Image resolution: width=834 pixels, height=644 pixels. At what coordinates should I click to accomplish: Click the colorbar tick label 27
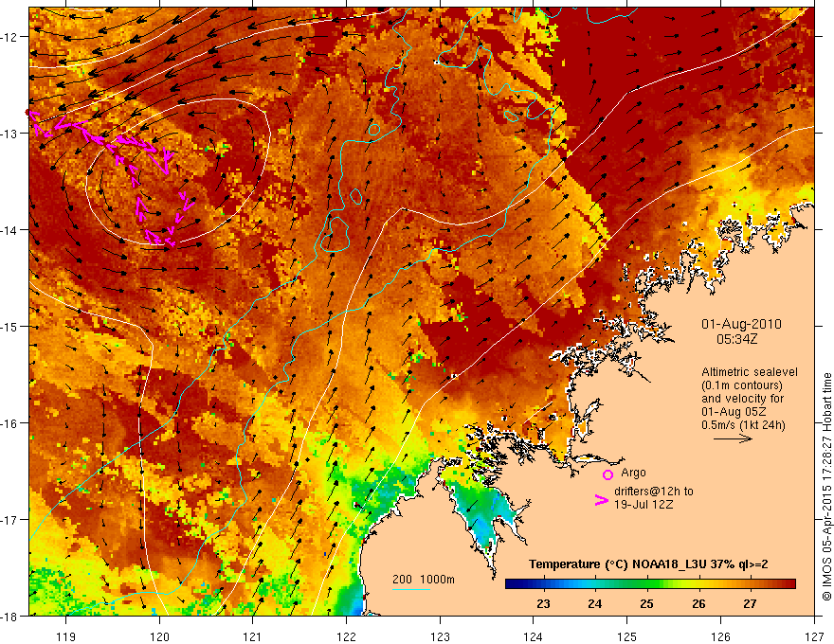pyautogui.click(x=750, y=604)
